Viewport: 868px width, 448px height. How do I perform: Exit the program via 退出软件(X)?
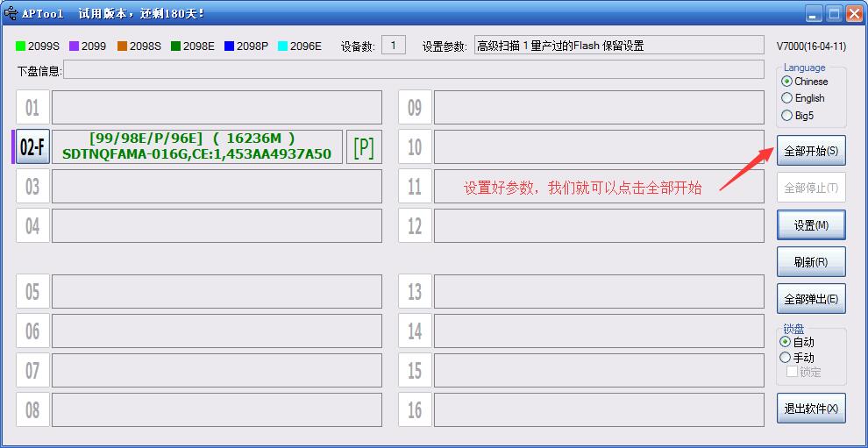[x=811, y=409]
